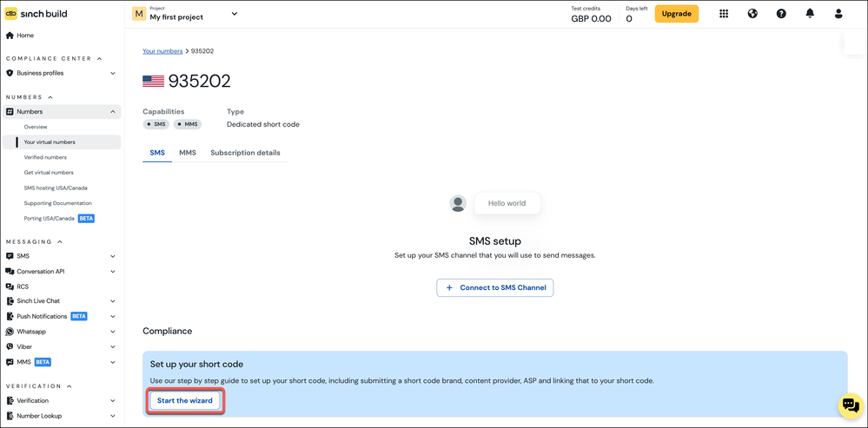The height and width of the screenshot is (428, 868).
Task: Open the user account icon
Action: (x=838, y=14)
